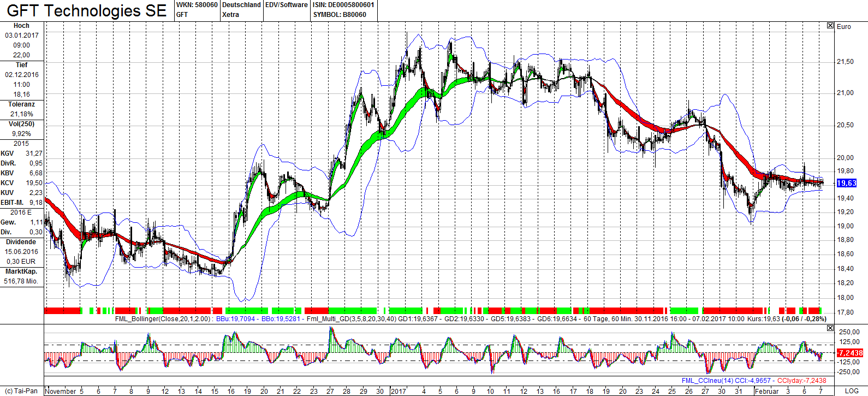Click the Gew. value 1,11
The width and height of the screenshot is (868, 396).
coord(36,222)
